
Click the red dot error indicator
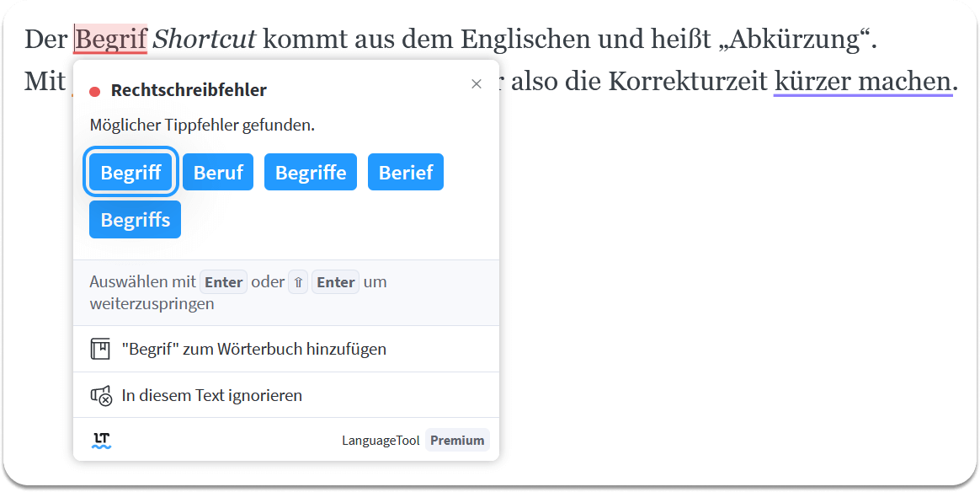(95, 92)
